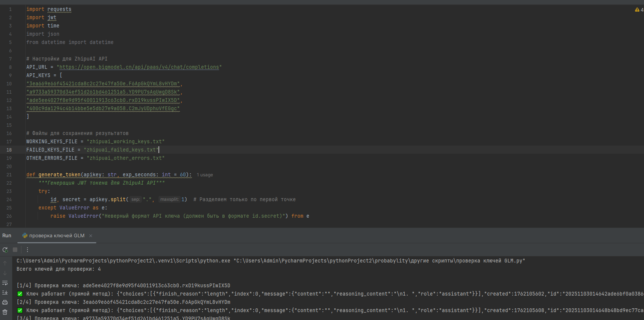Click the Print console output icon
The image size is (644, 320).
pyautogui.click(x=5, y=302)
